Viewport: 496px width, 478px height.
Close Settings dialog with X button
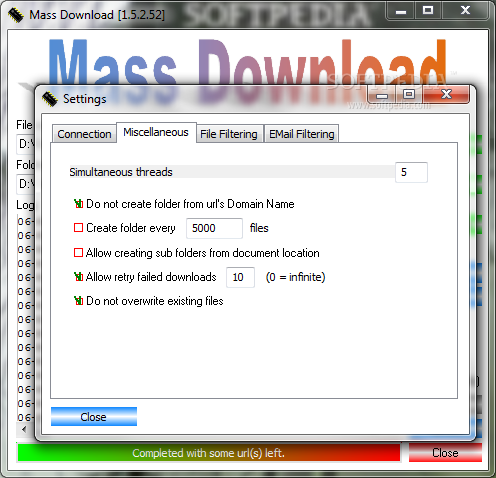(x=446, y=94)
